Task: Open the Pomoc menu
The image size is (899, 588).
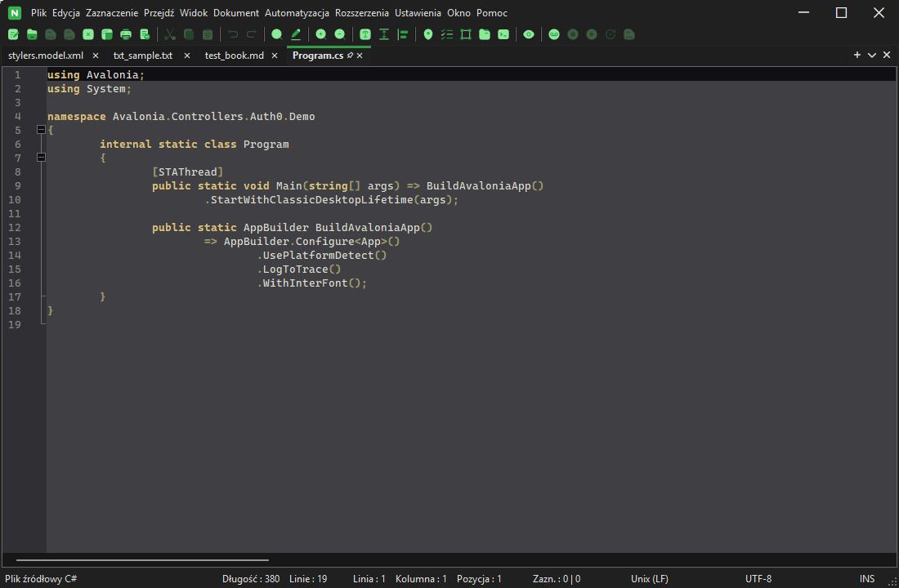Action: click(492, 12)
